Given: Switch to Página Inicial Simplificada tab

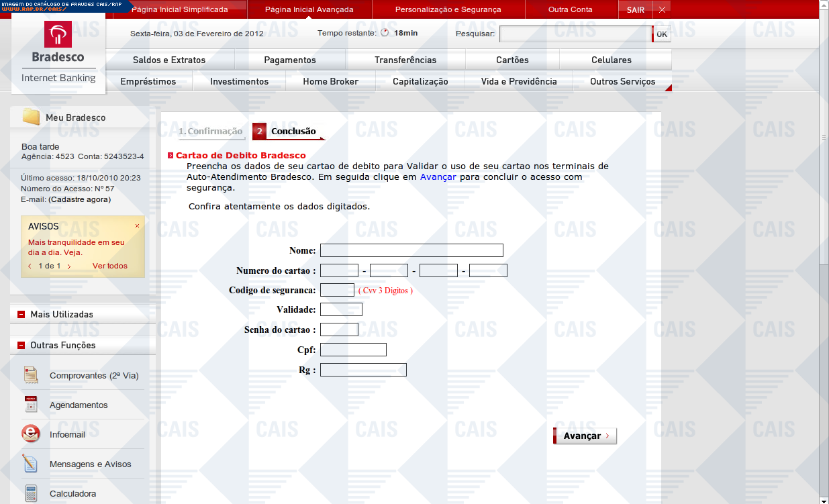Looking at the screenshot, I should 179,9.
